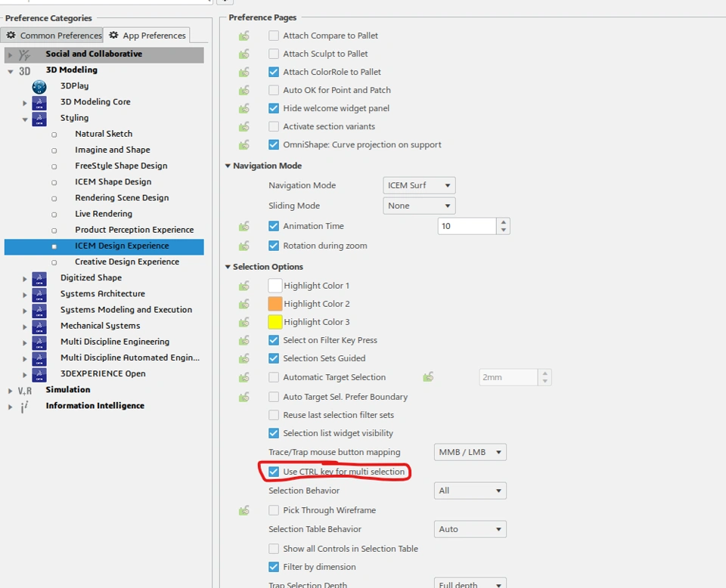
Task: Click the 3DPlay icon in tree
Action: [39, 86]
